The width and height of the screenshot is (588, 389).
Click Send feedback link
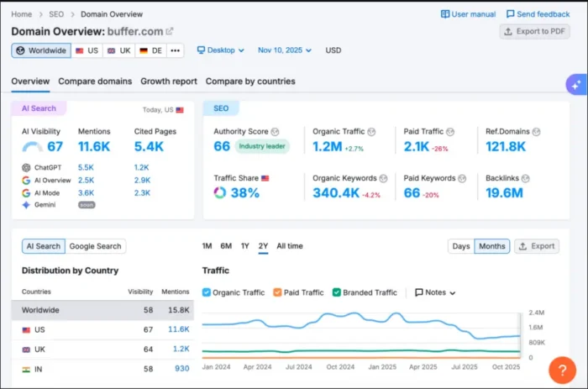[x=538, y=14]
